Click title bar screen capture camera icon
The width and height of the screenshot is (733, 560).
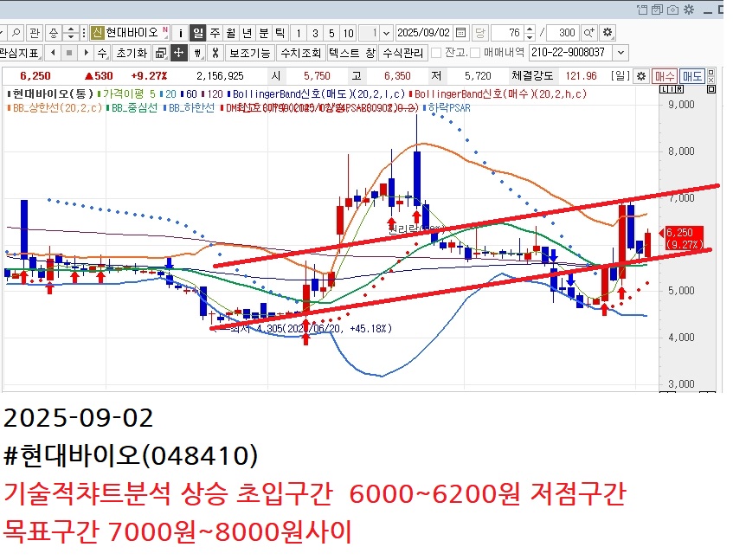tap(672, 10)
